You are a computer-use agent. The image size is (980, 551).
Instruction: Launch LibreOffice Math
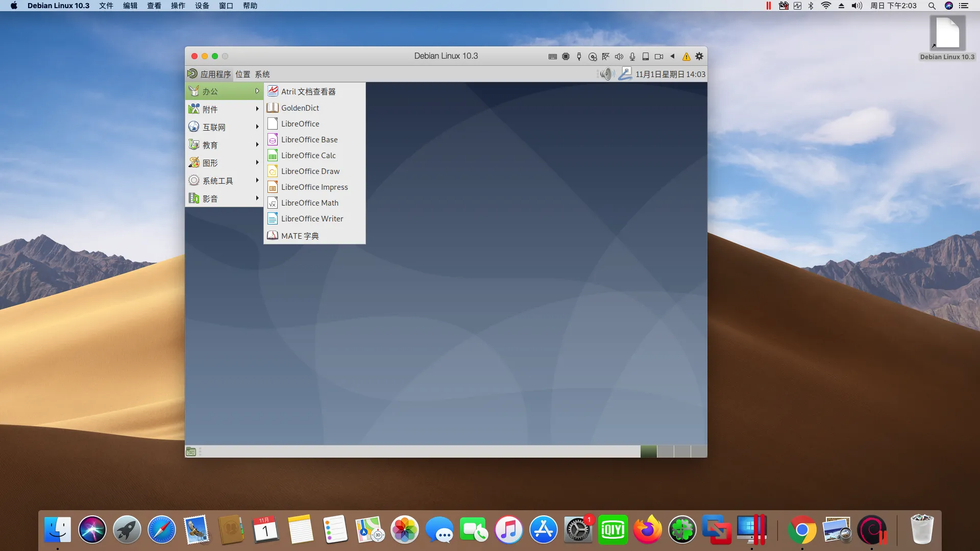[x=314, y=203]
